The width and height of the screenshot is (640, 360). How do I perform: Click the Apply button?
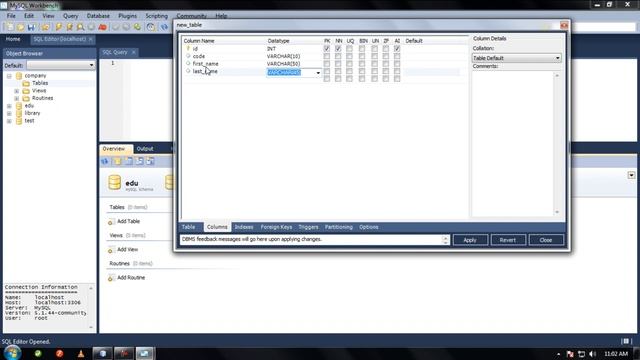point(470,240)
